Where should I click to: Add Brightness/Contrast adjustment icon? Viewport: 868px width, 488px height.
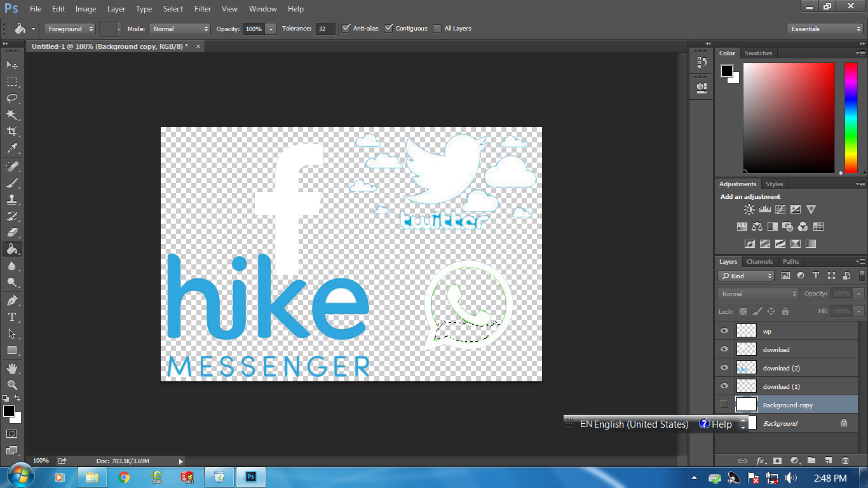750,210
